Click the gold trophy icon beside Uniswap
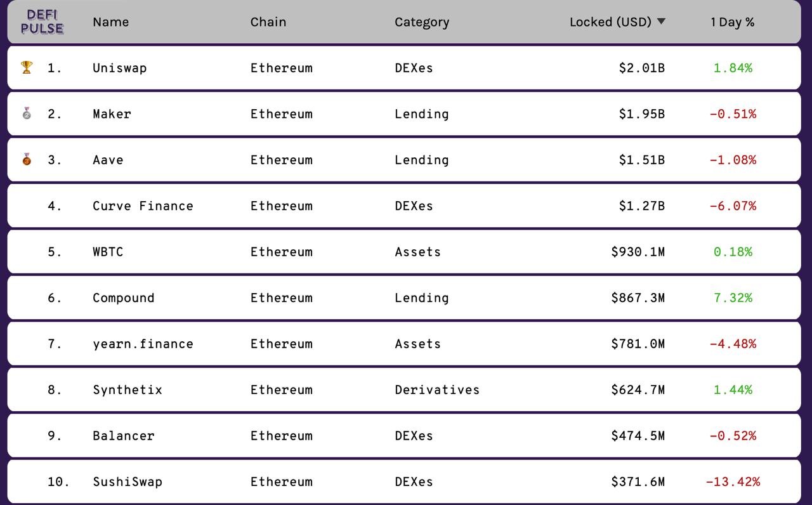Image resolution: width=812 pixels, height=505 pixels. 27,67
